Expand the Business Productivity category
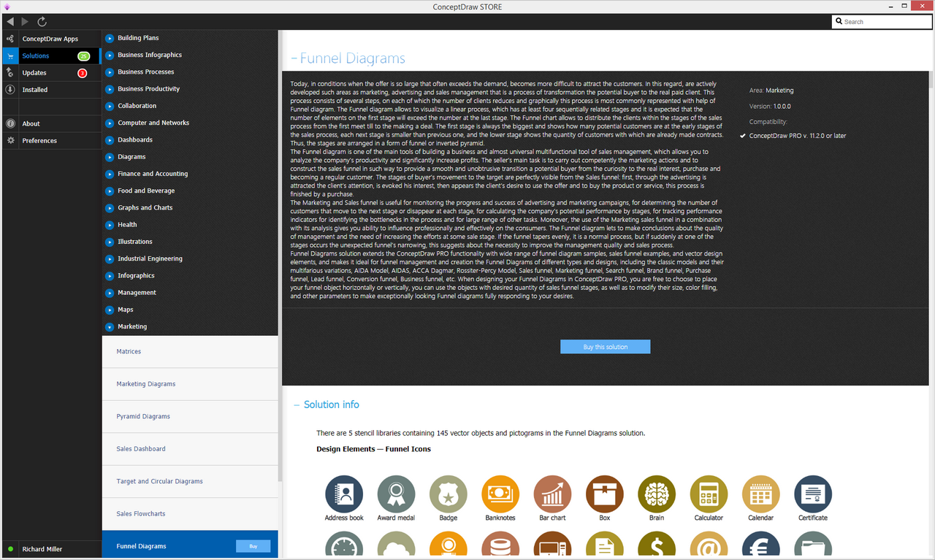 coord(110,89)
